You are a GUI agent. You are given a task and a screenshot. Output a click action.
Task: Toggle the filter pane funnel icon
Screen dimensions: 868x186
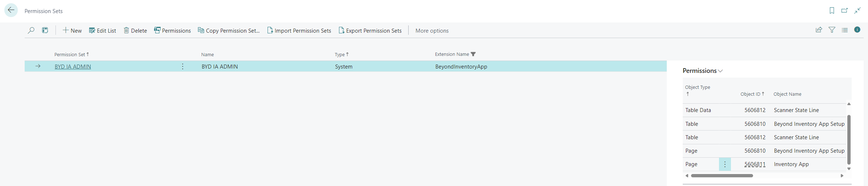[832, 30]
